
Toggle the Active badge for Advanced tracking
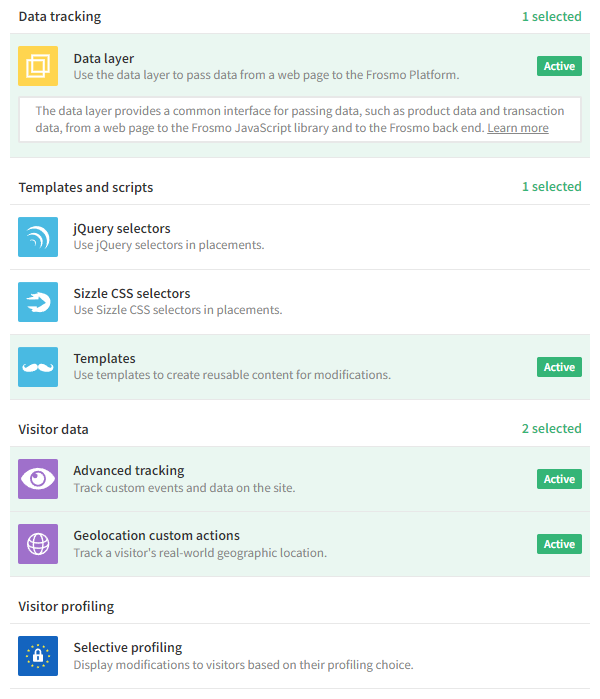pyautogui.click(x=559, y=479)
